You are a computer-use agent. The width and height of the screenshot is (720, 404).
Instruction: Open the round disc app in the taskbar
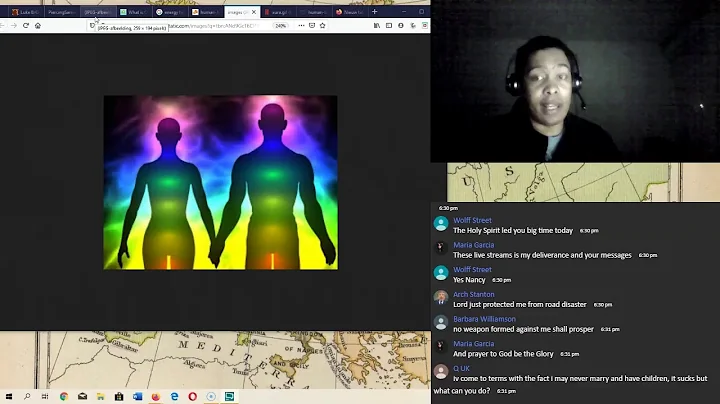(211, 396)
